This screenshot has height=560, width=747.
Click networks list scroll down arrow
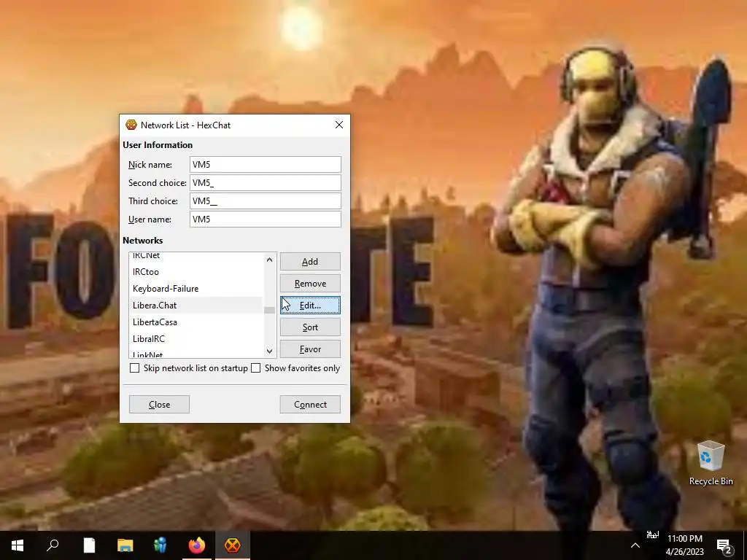269,351
